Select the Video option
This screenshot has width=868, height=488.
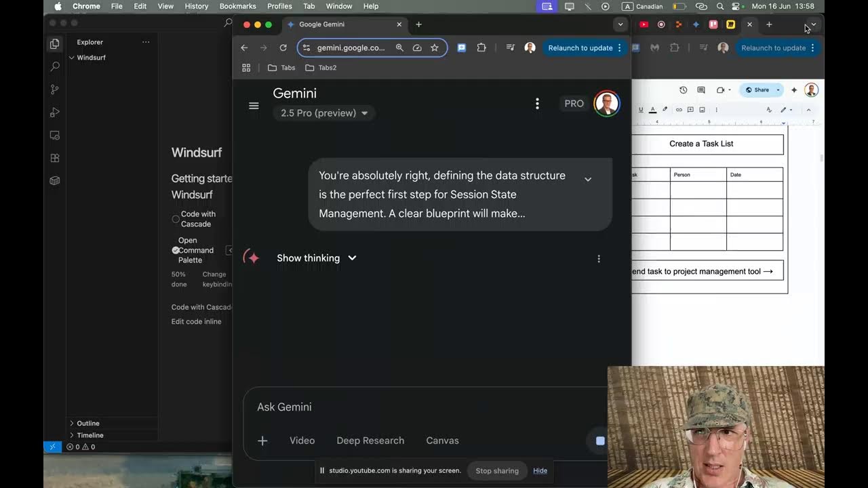302,441
